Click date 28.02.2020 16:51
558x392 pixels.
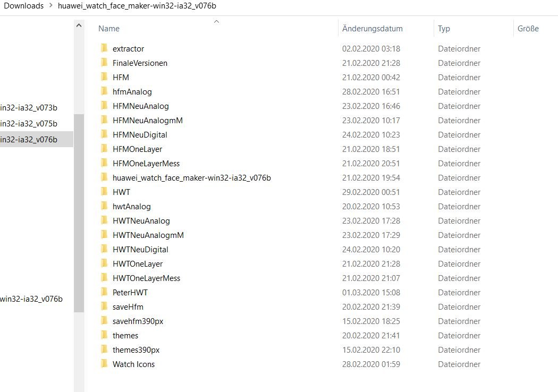tap(371, 92)
